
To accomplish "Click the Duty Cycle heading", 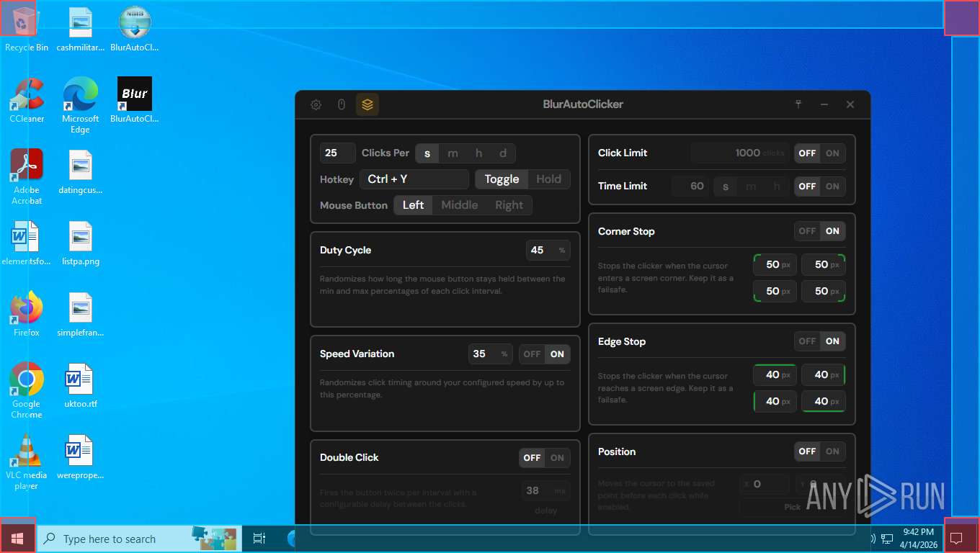I will pos(346,251).
